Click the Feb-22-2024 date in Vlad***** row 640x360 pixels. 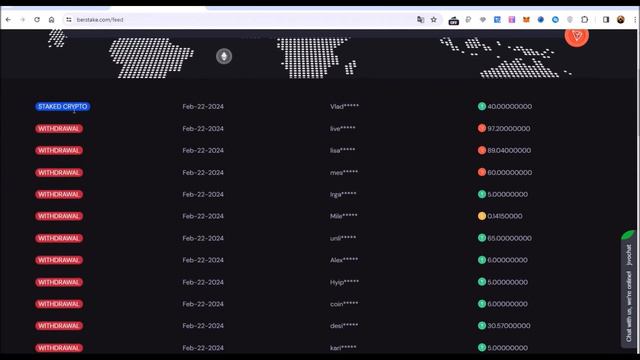[203, 107]
